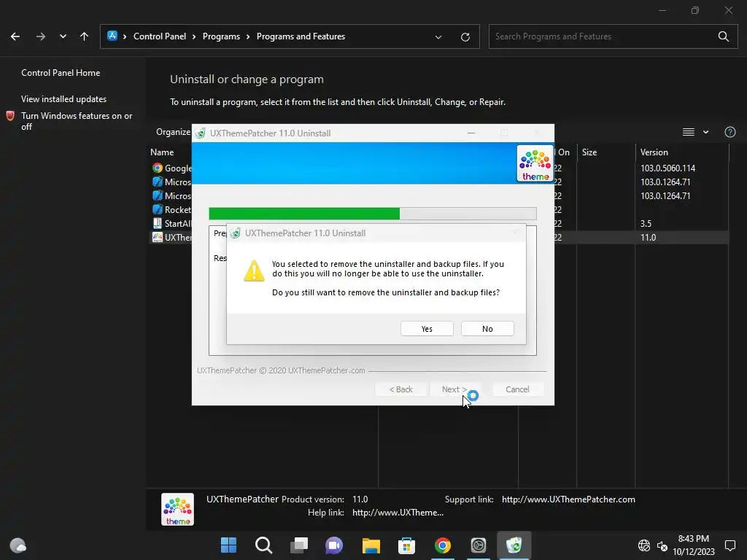Screen dimensions: 747x560
Task: Sort the list by the Name column header
Action: [x=162, y=152]
